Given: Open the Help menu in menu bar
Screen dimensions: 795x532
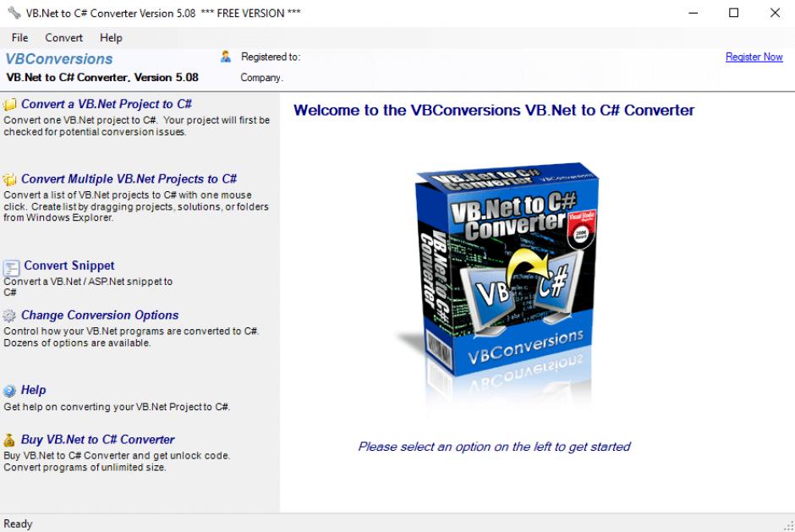Looking at the screenshot, I should [x=111, y=38].
